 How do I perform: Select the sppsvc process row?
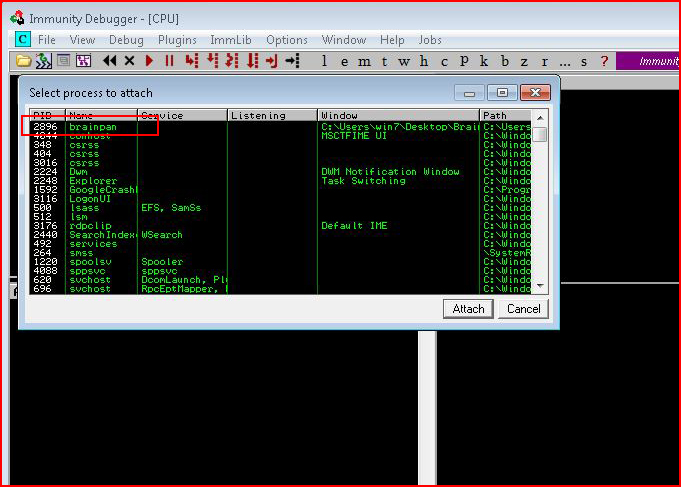point(280,271)
